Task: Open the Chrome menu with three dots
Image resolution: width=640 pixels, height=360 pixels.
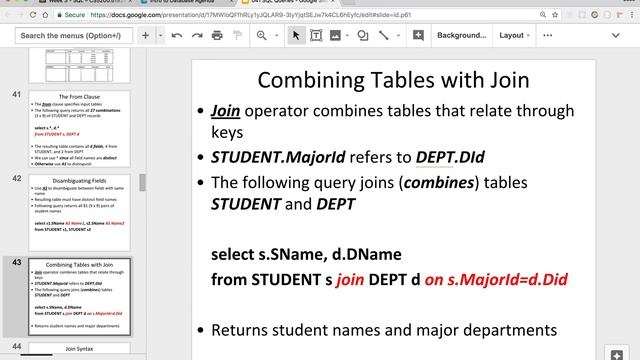Action: point(632,15)
